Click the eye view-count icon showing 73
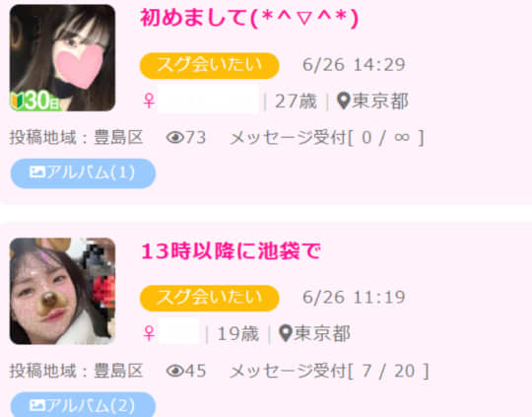Viewport: 532px width, 417px height. pos(175,138)
